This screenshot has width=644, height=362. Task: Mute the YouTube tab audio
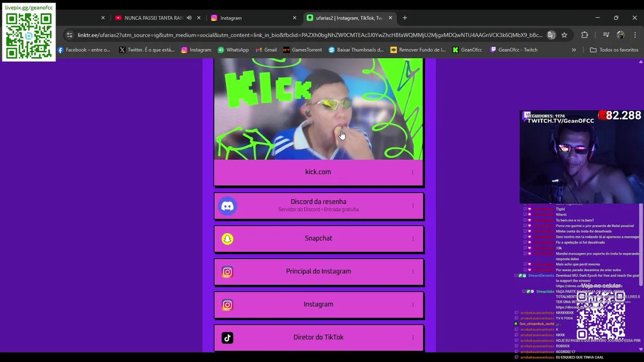point(189,18)
